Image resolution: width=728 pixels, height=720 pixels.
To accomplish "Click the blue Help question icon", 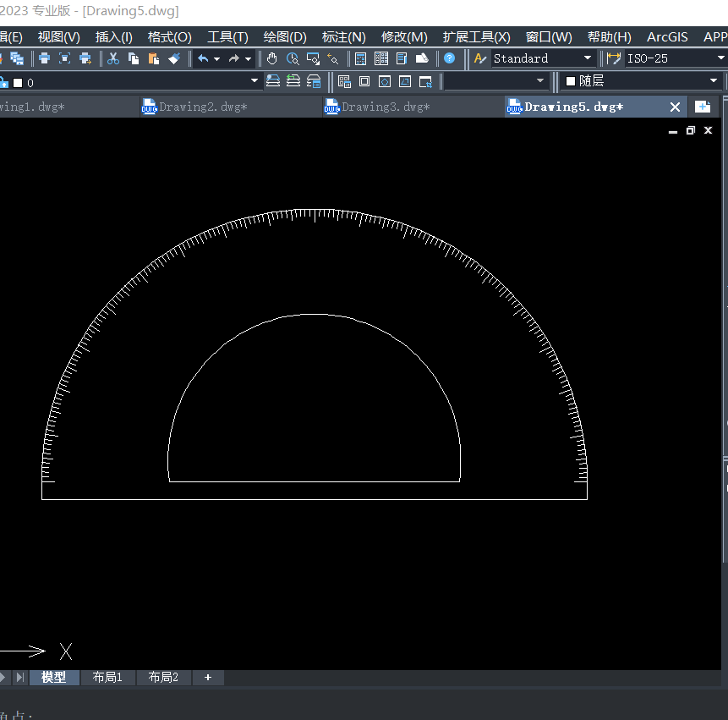I will tap(450, 58).
